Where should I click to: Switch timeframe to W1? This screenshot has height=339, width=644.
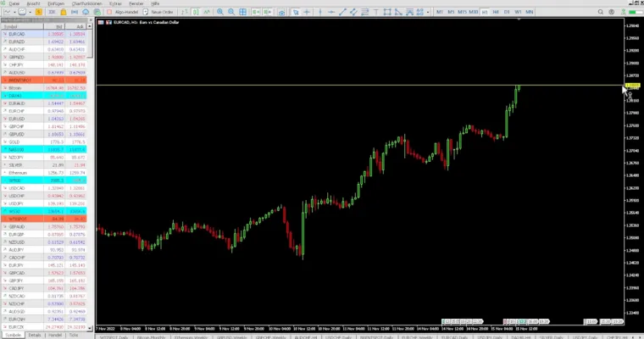pos(518,12)
